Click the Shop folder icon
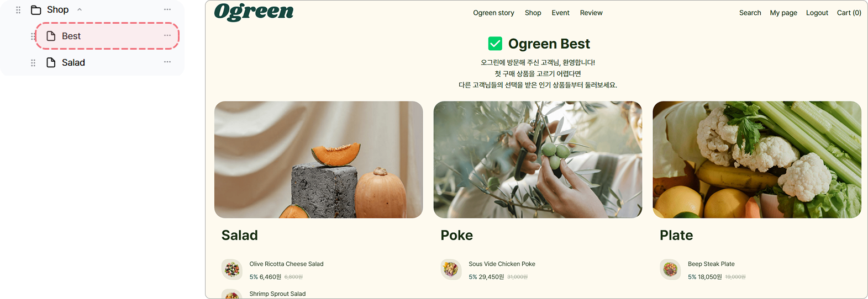The height and width of the screenshot is (299, 868). click(x=36, y=10)
